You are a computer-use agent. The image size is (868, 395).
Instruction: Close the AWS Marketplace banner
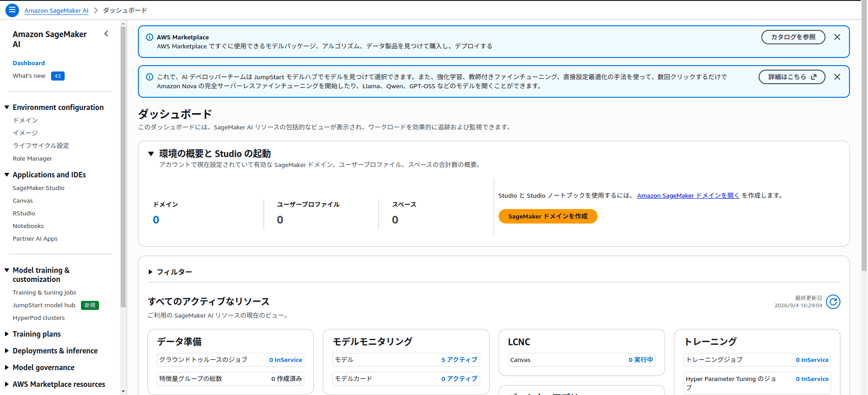point(837,37)
